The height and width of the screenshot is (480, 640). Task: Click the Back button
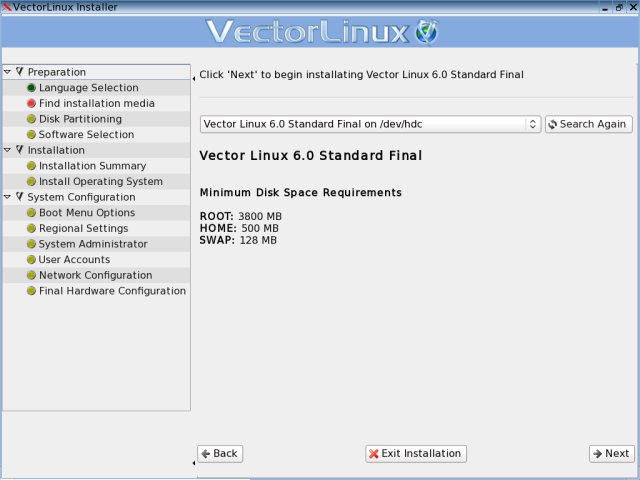[220, 453]
